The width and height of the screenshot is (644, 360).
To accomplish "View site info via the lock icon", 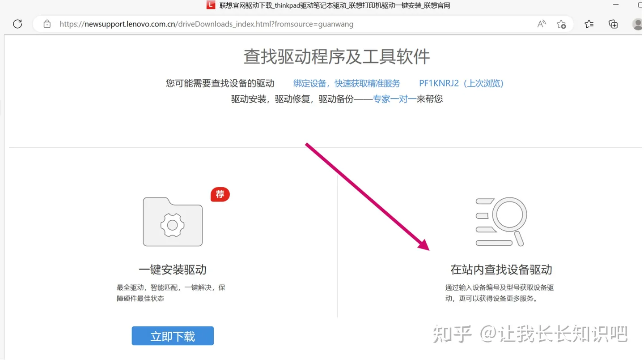I will [x=47, y=24].
